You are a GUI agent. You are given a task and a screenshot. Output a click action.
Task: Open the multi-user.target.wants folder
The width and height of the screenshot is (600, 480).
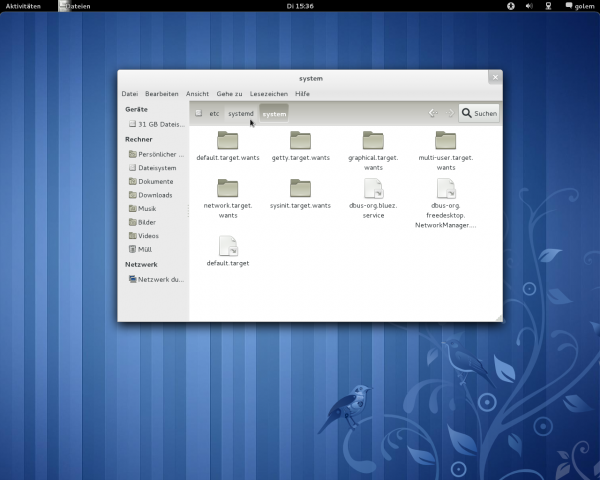445,141
